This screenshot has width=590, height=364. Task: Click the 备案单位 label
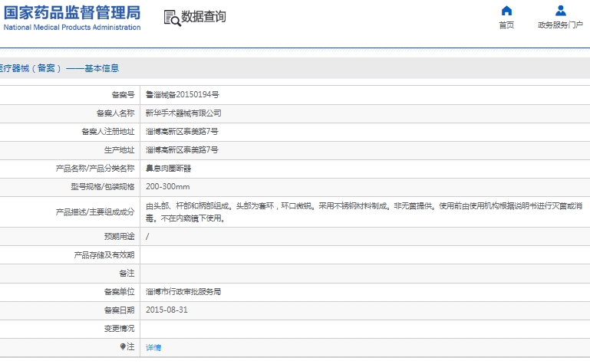pos(119,291)
